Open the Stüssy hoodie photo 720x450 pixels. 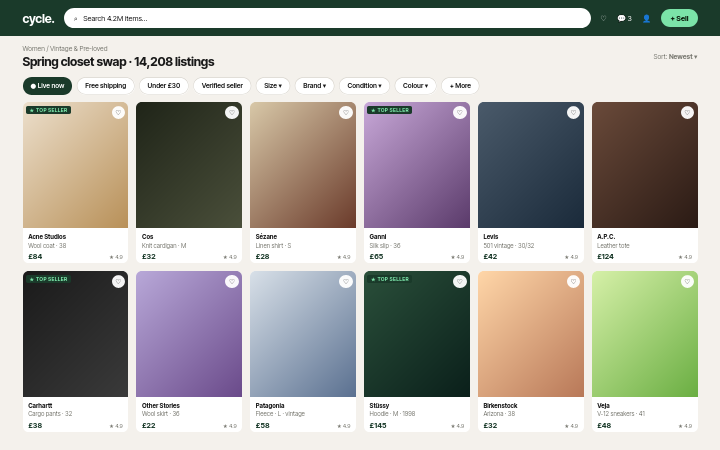(417, 334)
